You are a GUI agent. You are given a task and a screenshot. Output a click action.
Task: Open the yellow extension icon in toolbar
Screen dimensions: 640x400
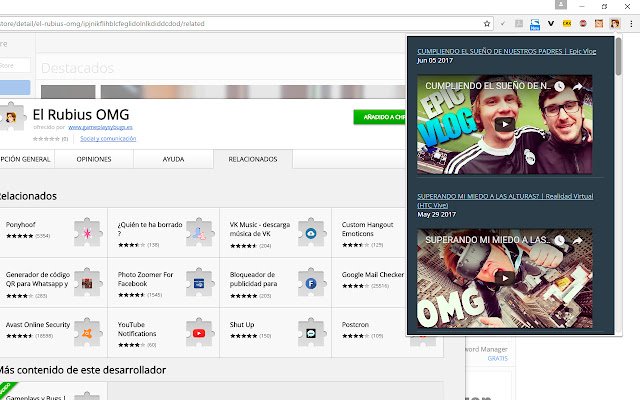(567, 24)
